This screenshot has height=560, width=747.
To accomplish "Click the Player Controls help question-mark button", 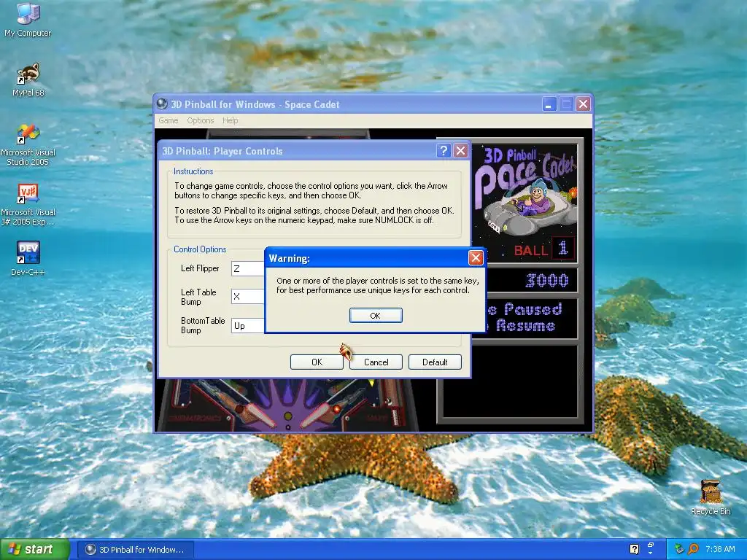I will (x=444, y=151).
